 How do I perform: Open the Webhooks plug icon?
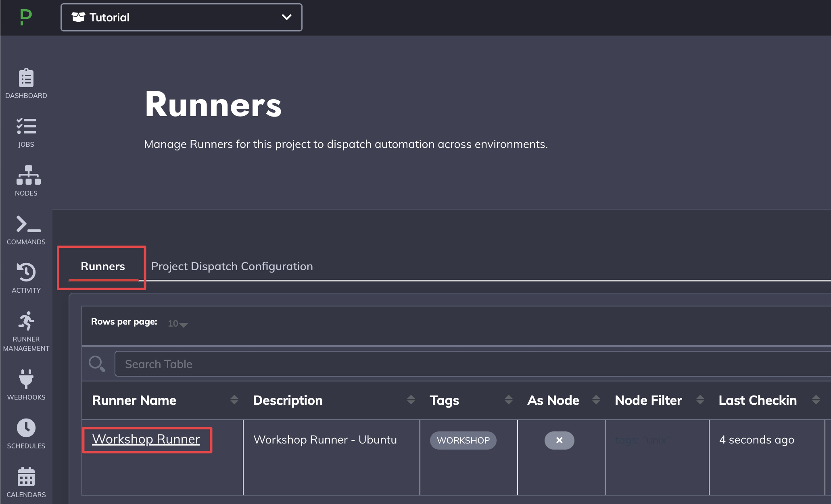tap(26, 385)
